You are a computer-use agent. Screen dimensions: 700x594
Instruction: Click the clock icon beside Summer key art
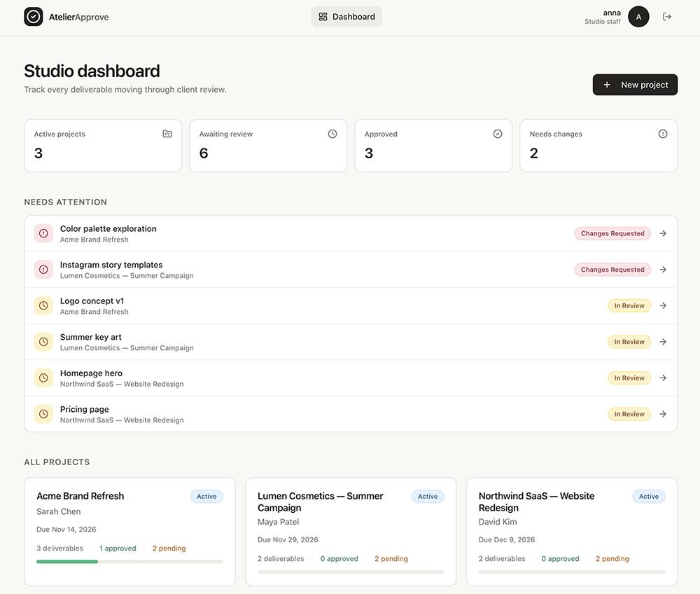tap(43, 342)
